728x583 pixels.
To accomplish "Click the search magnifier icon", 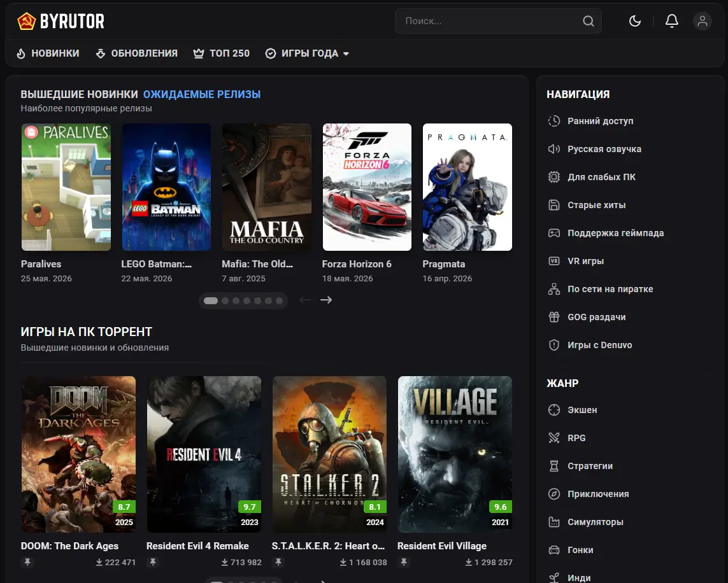I will [589, 21].
